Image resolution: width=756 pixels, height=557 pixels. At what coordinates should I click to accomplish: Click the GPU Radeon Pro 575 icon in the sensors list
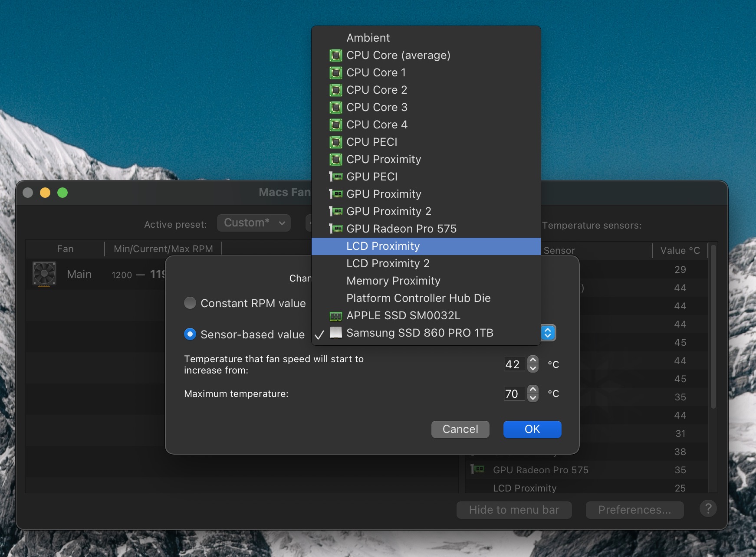pos(478,469)
